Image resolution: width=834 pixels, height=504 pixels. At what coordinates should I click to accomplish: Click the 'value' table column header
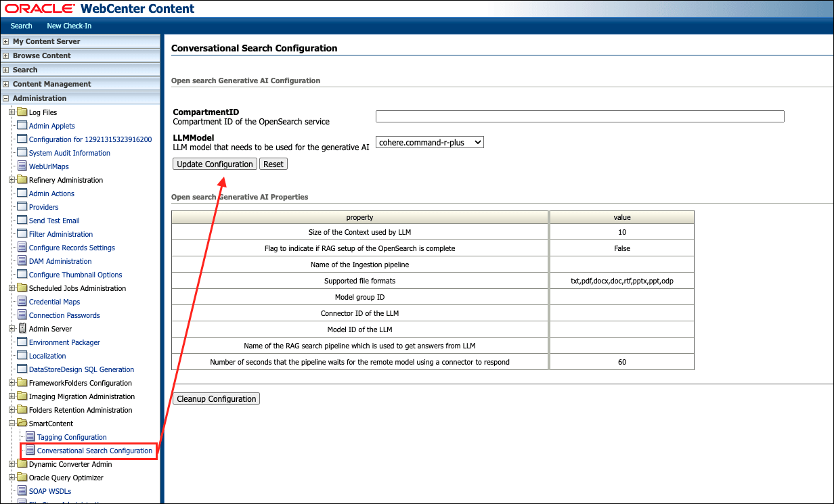621,217
